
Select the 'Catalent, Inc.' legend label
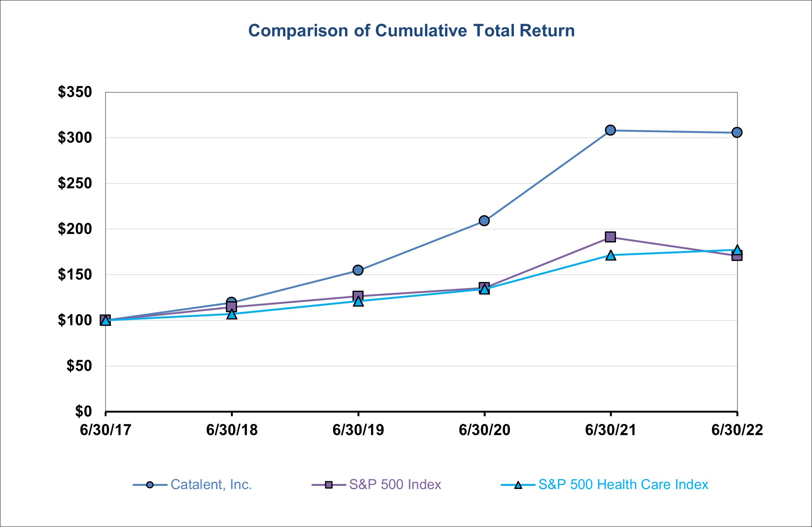(x=211, y=484)
